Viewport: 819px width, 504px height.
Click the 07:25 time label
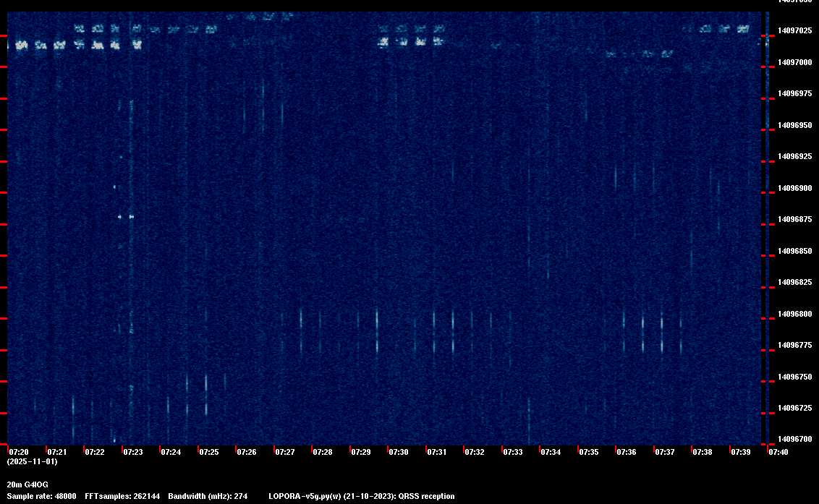click(209, 452)
